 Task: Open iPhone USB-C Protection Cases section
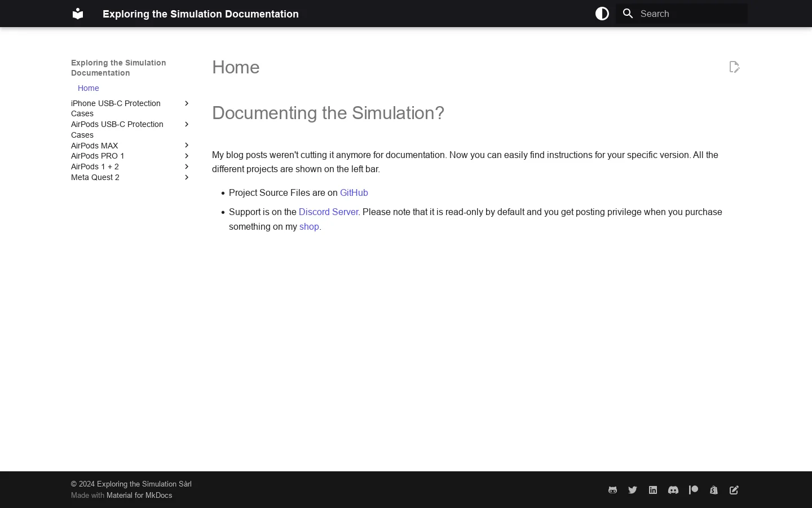tap(116, 108)
